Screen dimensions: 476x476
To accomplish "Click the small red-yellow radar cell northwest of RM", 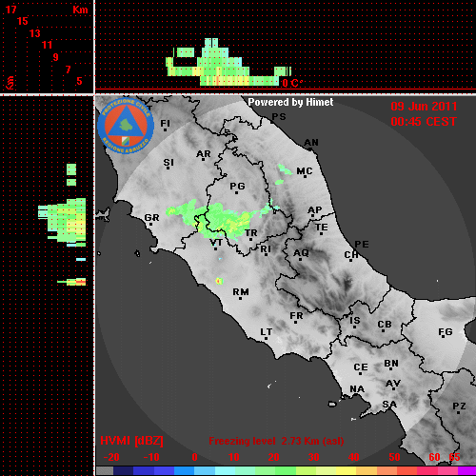I will coord(219,281).
